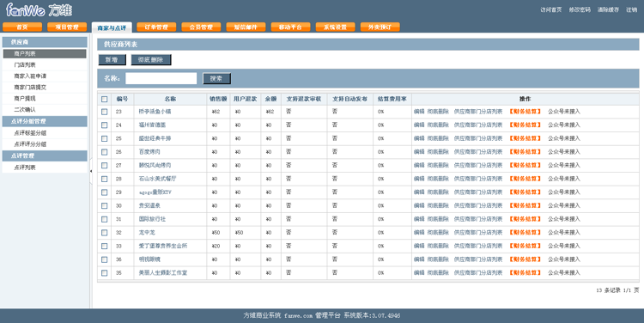Open the 项目管理 navigation tab
This screenshot has height=323, width=644.
pyautogui.click(x=67, y=27)
